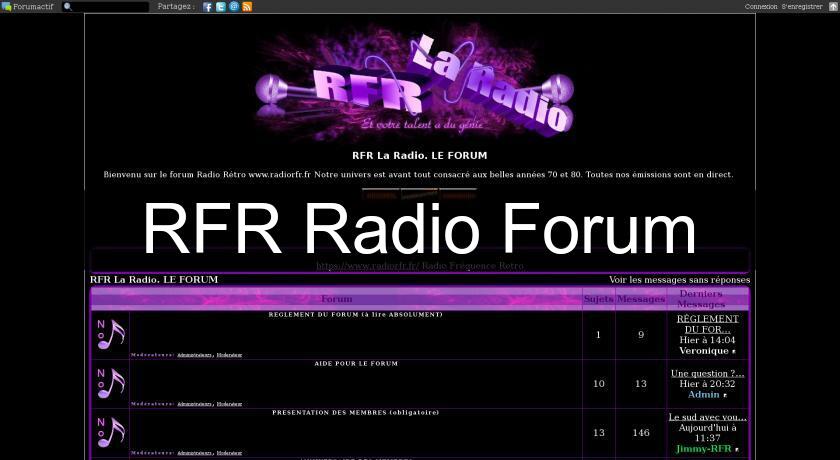
Task: Open AIDE POUR LE FORUM forum
Action: [x=356, y=364]
